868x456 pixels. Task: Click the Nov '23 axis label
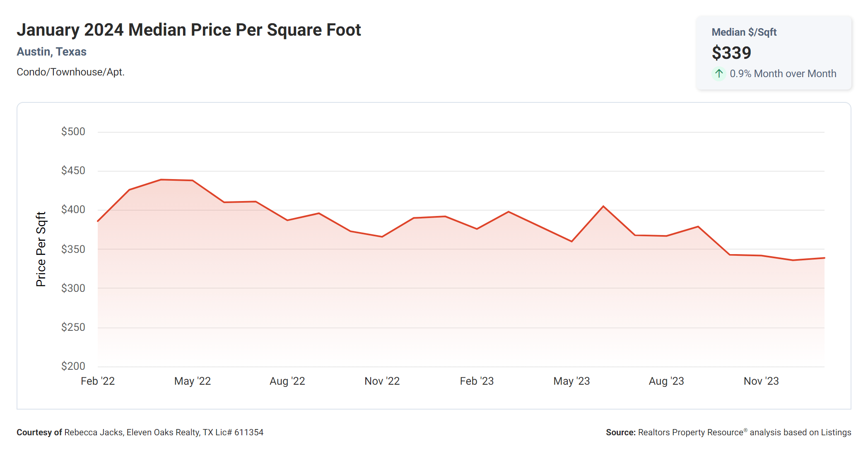[x=761, y=381]
